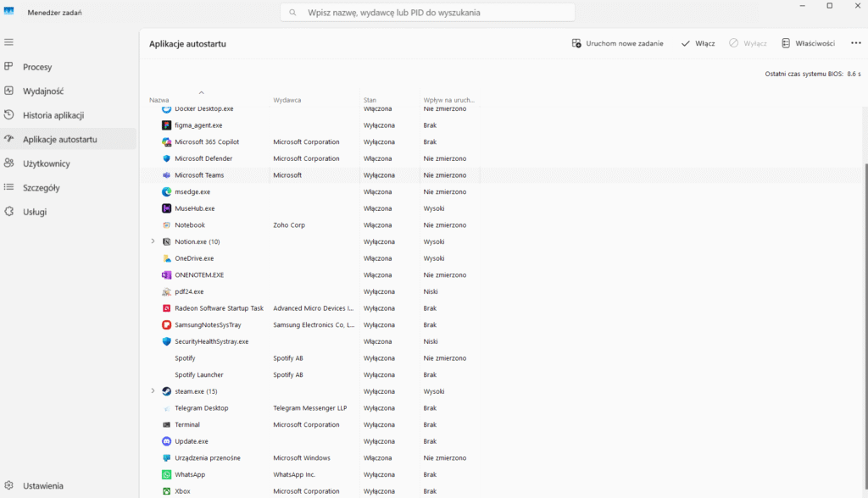This screenshot has width=868, height=498.
Task: Click the Notion.exe app icon
Action: [x=167, y=242]
